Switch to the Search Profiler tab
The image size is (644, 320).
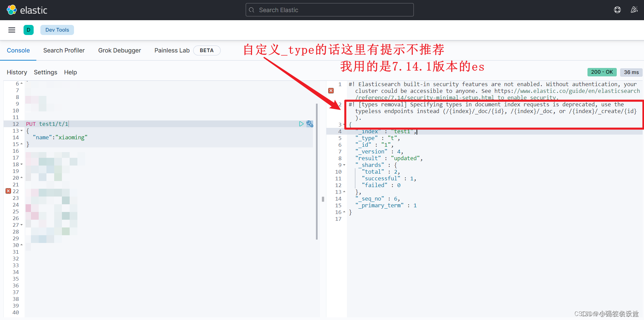[64, 50]
